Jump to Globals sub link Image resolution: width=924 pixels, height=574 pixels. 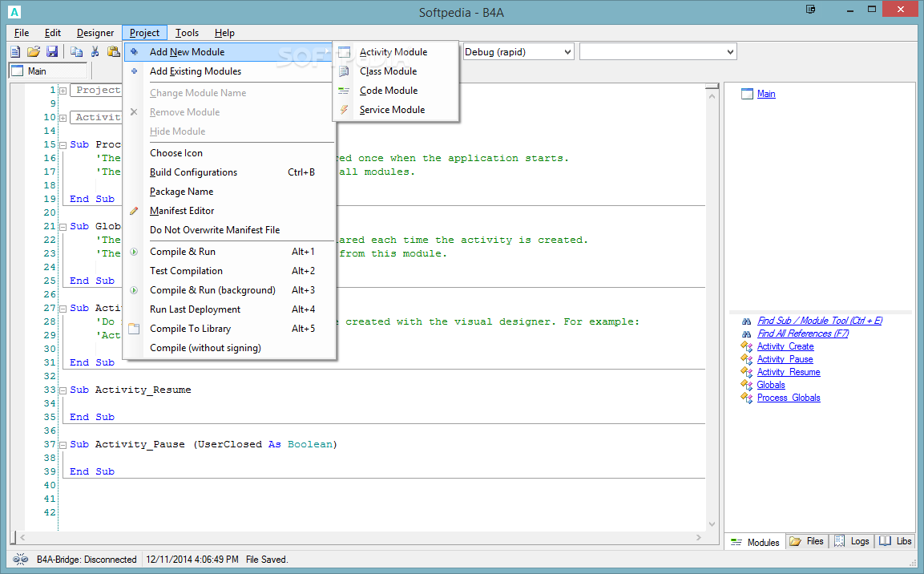coord(771,386)
